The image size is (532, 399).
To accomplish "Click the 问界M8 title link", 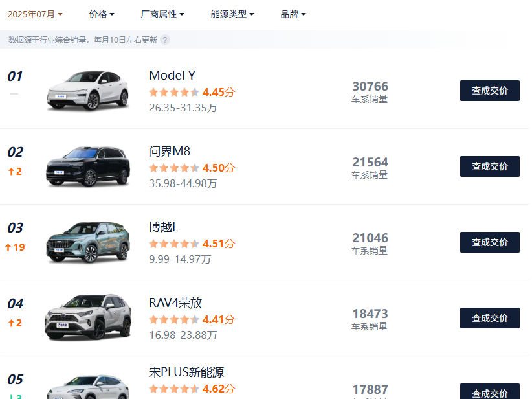I will [170, 151].
